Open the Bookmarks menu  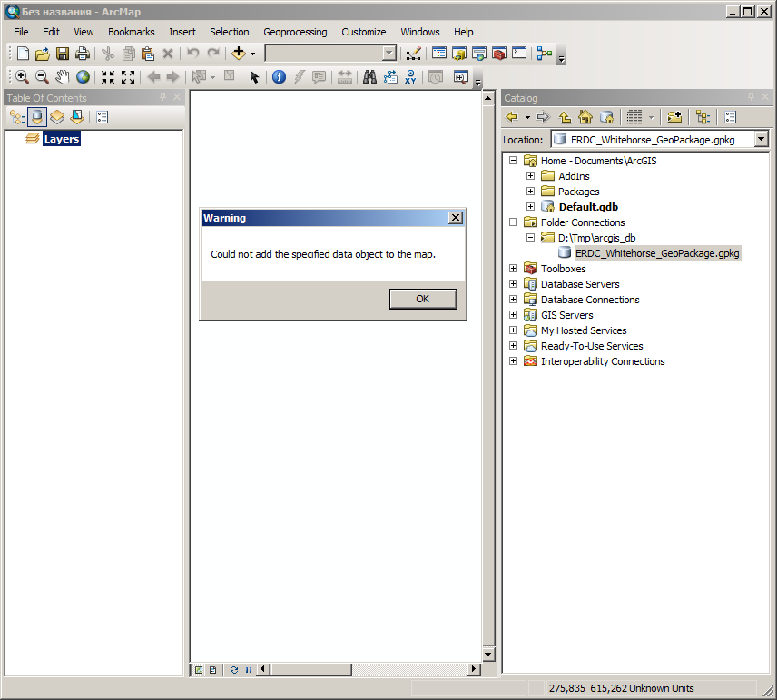click(132, 32)
